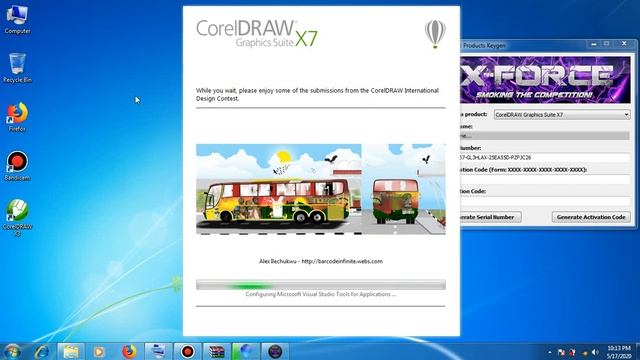Open the taskbar clock showing 10:13 PM
This screenshot has height=360, width=640.
pyautogui.click(x=619, y=352)
